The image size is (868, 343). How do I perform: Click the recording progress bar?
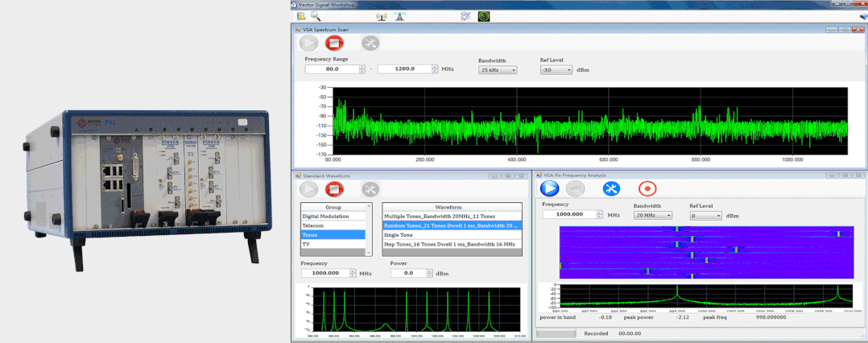pyautogui.click(x=556, y=333)
